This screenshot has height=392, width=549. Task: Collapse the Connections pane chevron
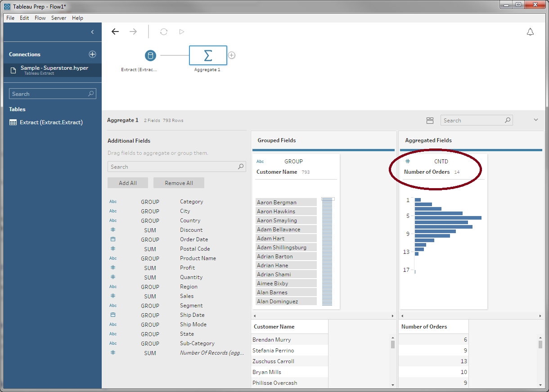92,32
